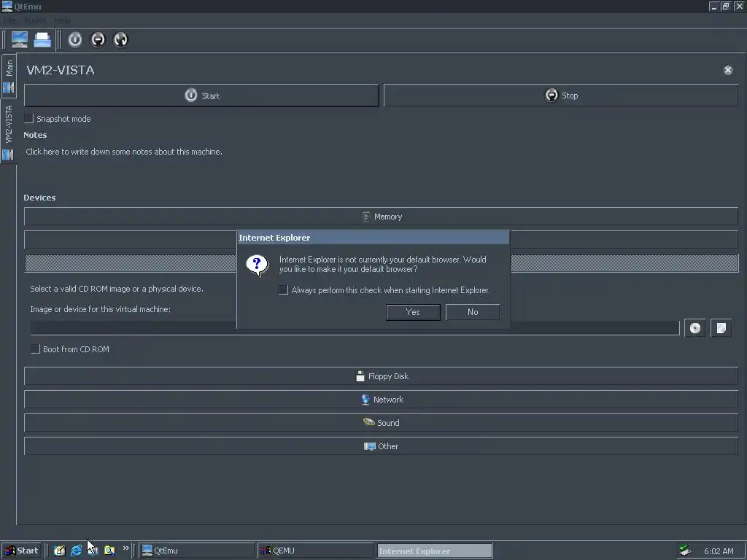Image resolution: width=747 pixels, height=560 pixels.
Task: Expand quick launch overflow chevron
Action: (125, 548)
